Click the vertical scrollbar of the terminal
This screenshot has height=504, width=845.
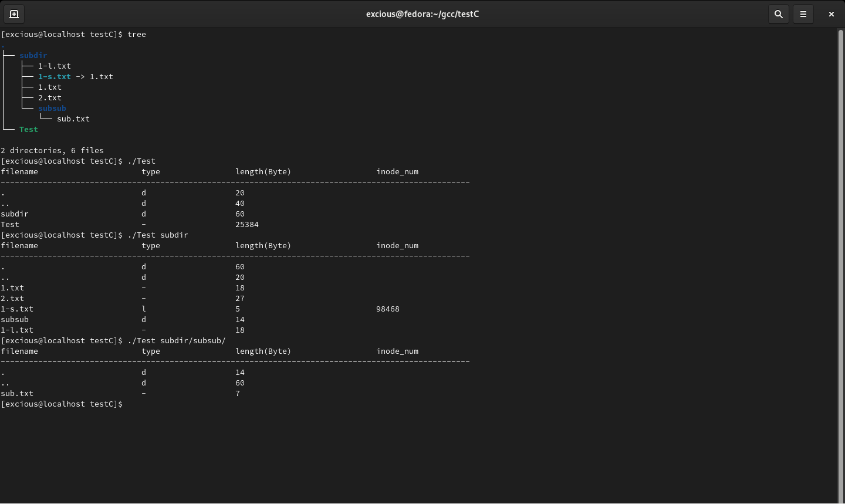[840, 266]
